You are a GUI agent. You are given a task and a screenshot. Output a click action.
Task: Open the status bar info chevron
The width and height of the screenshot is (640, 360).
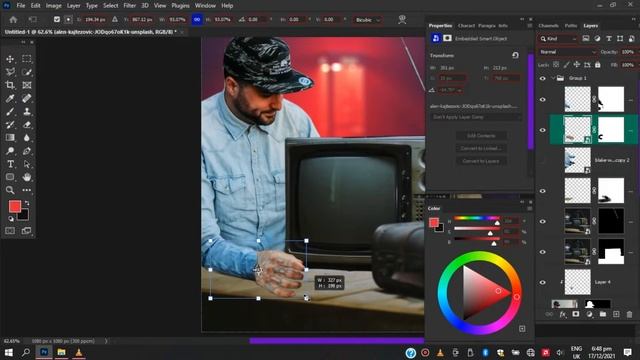point(106,341)
